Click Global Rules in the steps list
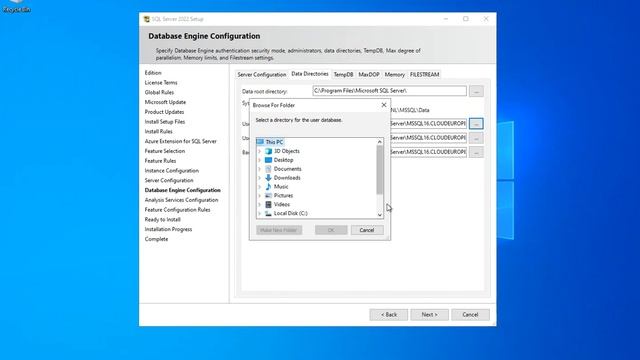 159,92
